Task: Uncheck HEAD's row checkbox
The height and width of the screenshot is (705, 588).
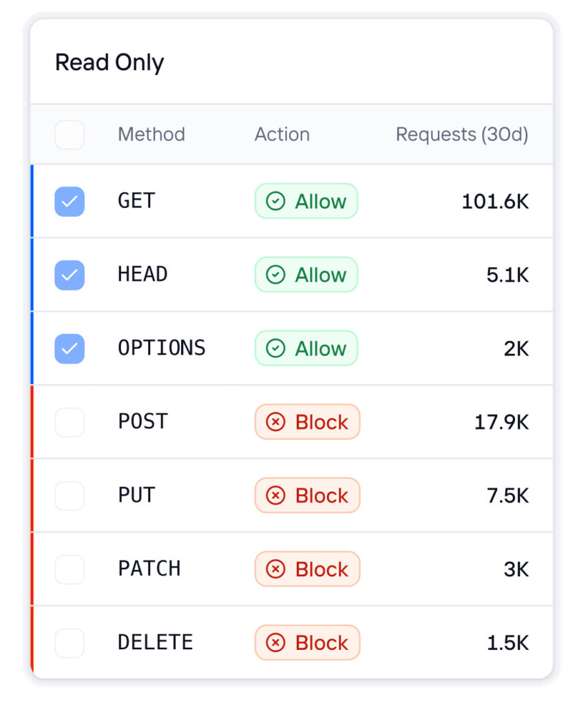Action: click(69, 274)
